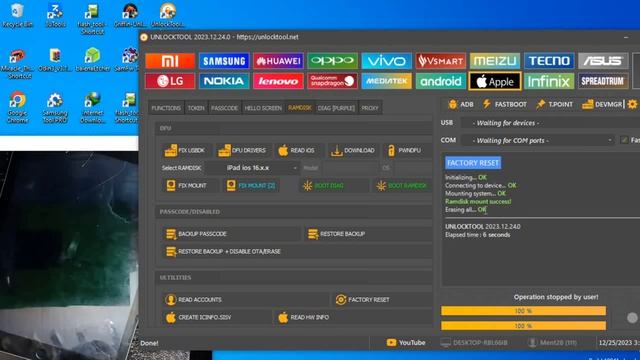The height and width of the screenshot is (360, 640).
Task: Select the Vsmart brand tile
Action: pyautogui.click(x=440, y=61)
